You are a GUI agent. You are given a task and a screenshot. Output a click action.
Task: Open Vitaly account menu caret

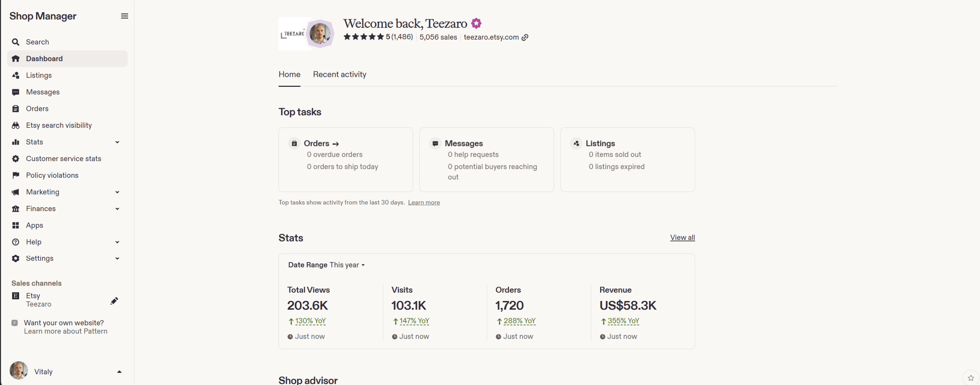119,372
